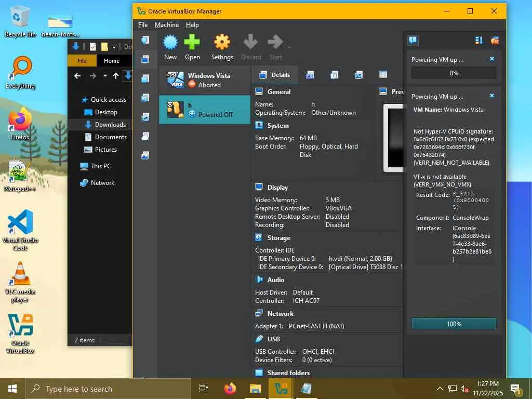This screenshot has height=399, width=532.
Task: Switch to the Snapshots tab icon
Action: (x=310, y=75)
